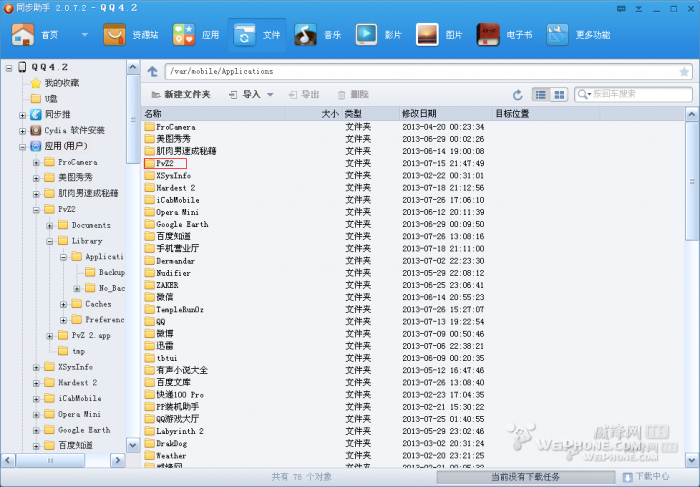Click the 导入 import button
Image resolution: width=700 pixels, height=487 pixels.
[x=244, y=95]
